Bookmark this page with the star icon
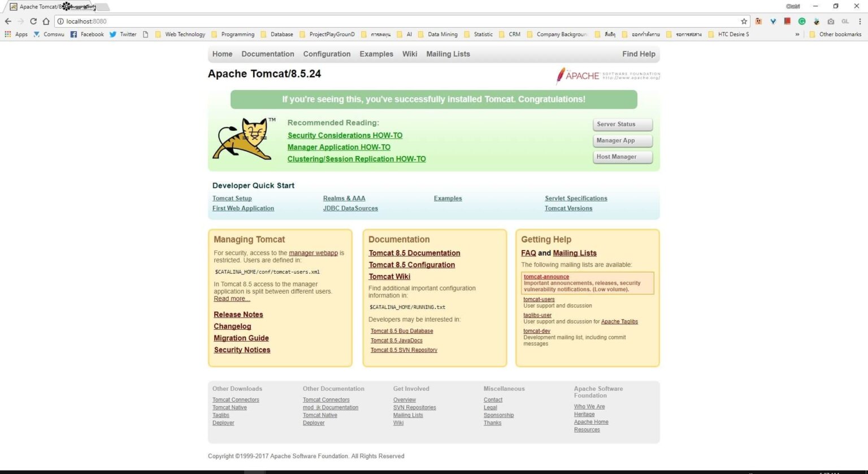 point(744,21)
